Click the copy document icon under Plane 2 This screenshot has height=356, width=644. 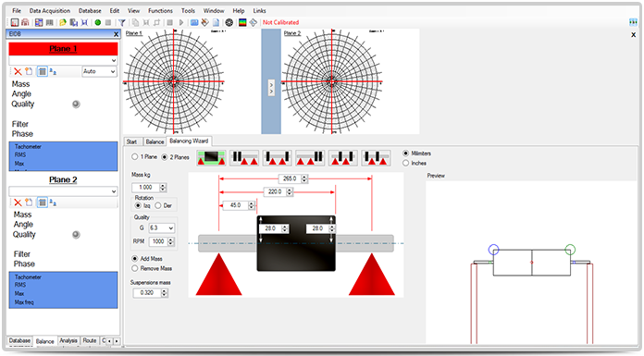29,202
